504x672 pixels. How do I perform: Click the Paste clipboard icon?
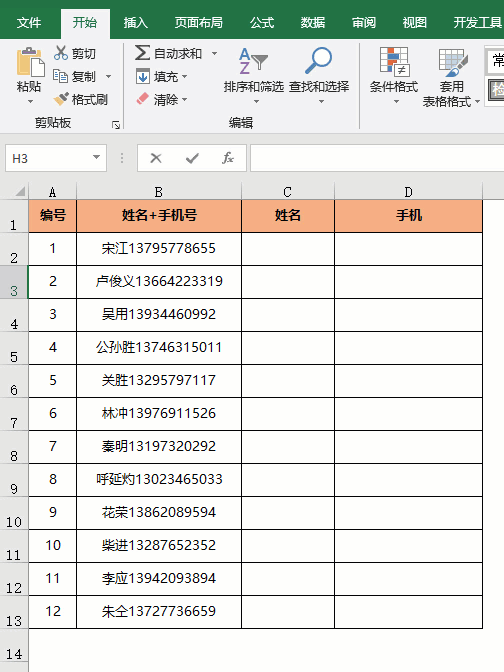pos(30,63)
